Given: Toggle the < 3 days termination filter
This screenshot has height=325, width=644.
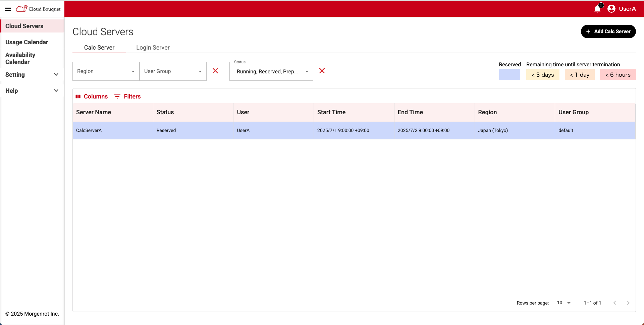Looking at the screenshot, I should coord(543,75).
